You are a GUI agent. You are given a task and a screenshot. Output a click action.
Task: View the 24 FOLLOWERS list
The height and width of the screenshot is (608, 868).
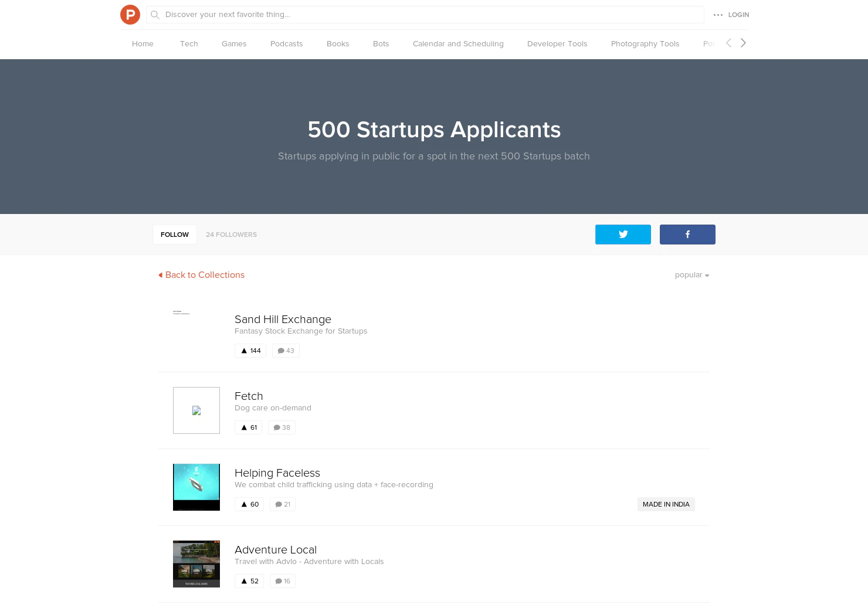(x=231, y=235)
